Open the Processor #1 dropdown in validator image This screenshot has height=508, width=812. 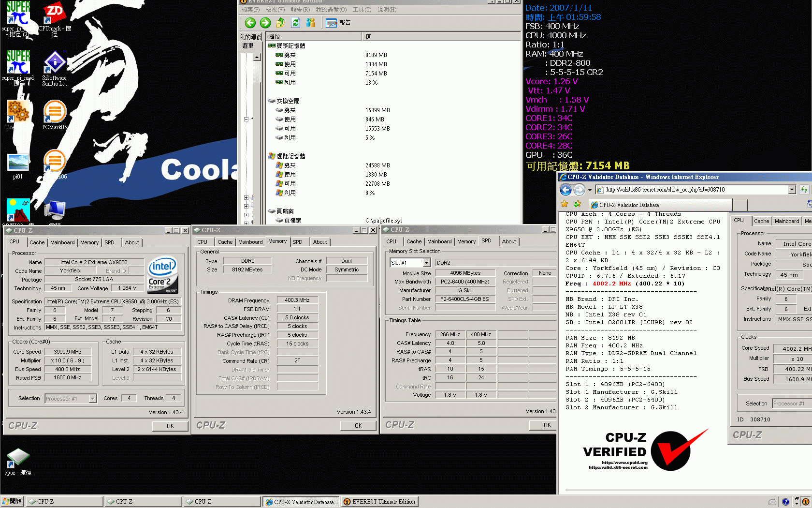(791, 403)
